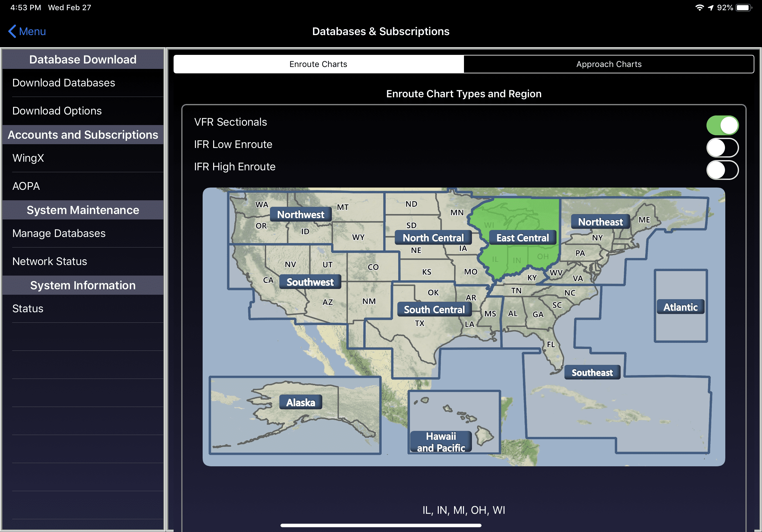Deselect the highlighted East Central region
Screen dimensions: 762x532
[x=522, y=238]
